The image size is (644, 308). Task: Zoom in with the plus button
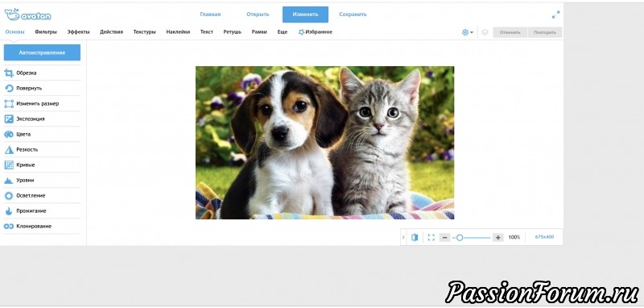(x=497, y=237)
